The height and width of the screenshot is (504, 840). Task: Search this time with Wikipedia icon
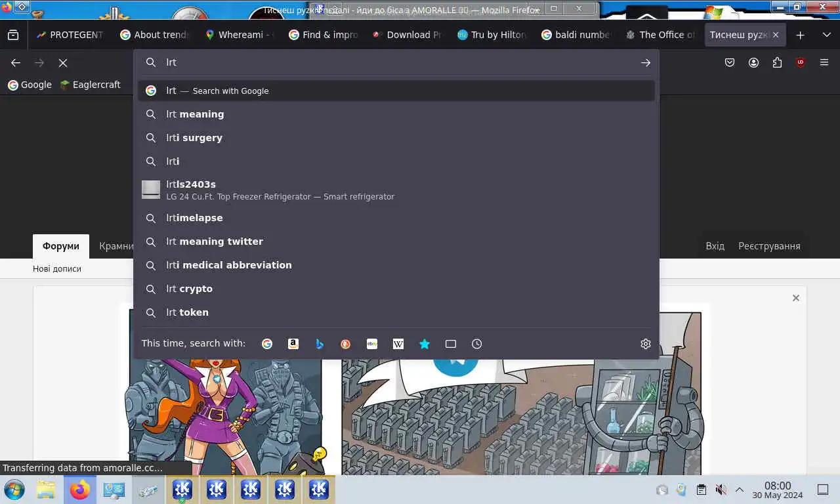pos(398,344)
